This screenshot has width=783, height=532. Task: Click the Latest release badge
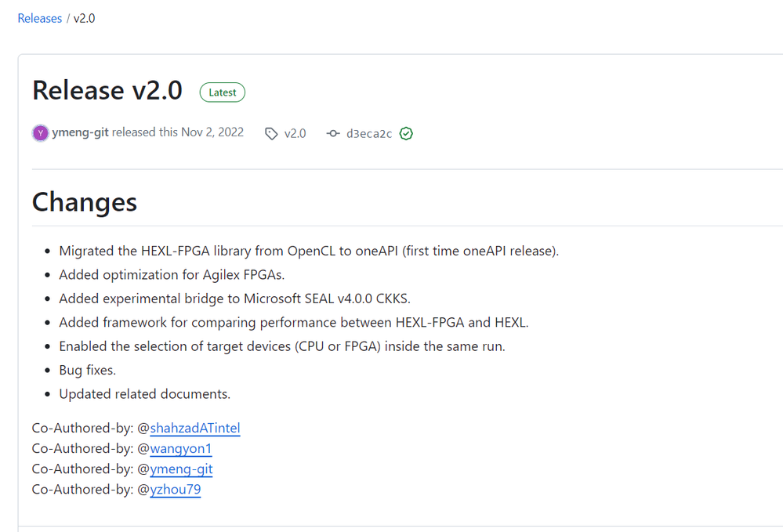(222, 92)
